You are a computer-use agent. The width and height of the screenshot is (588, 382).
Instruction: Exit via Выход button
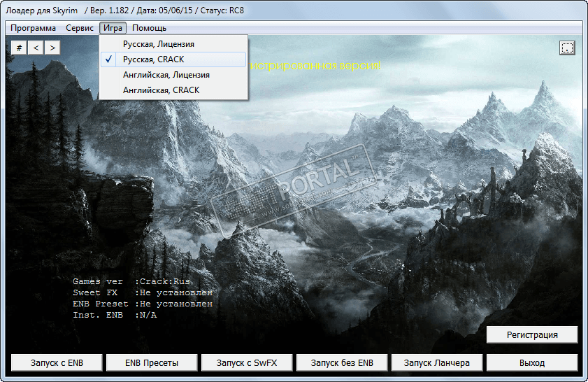tap(532, 363)
